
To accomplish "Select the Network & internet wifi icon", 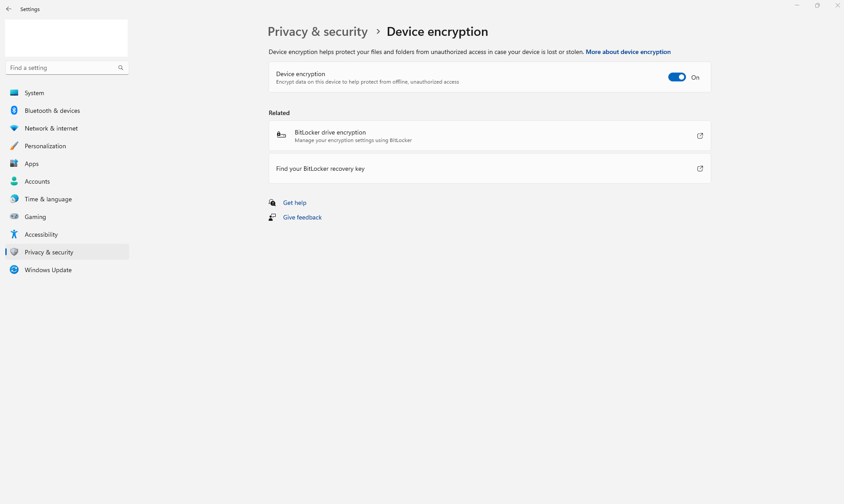I will [14, 128].
